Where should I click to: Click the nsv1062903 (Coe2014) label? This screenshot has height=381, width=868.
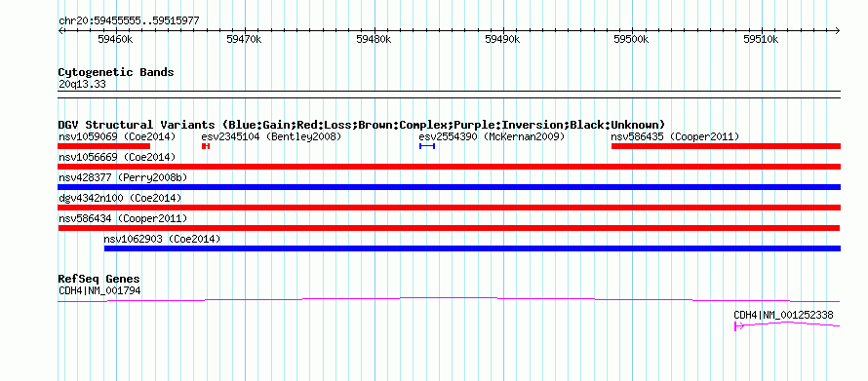coord(162,239)
